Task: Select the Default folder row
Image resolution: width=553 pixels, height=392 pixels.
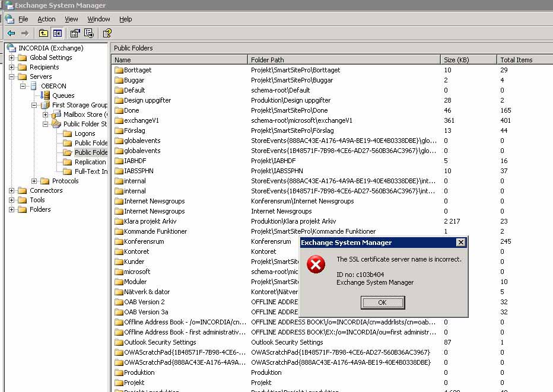Action: pos(134,90)
